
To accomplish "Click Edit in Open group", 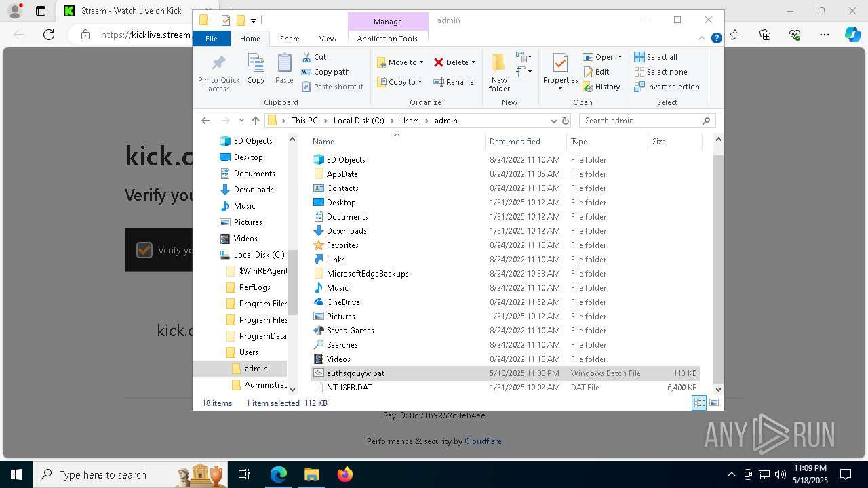I will [596, 72].
